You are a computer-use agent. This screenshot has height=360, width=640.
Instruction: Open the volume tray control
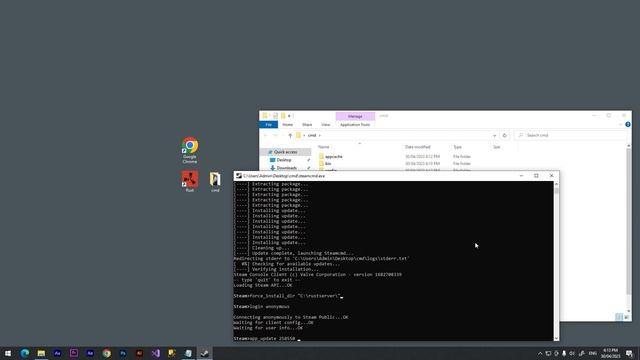point(572,353)
